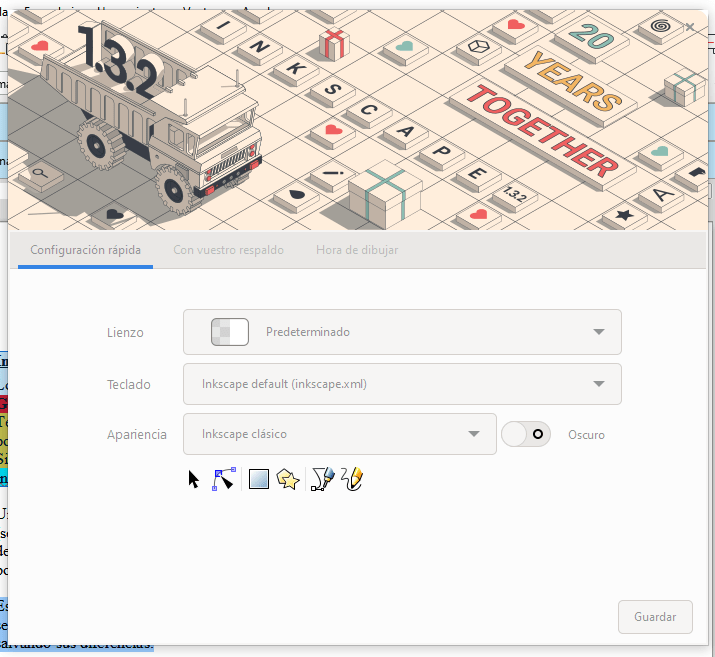Click the Rectangle tool icon

point(259,480)
